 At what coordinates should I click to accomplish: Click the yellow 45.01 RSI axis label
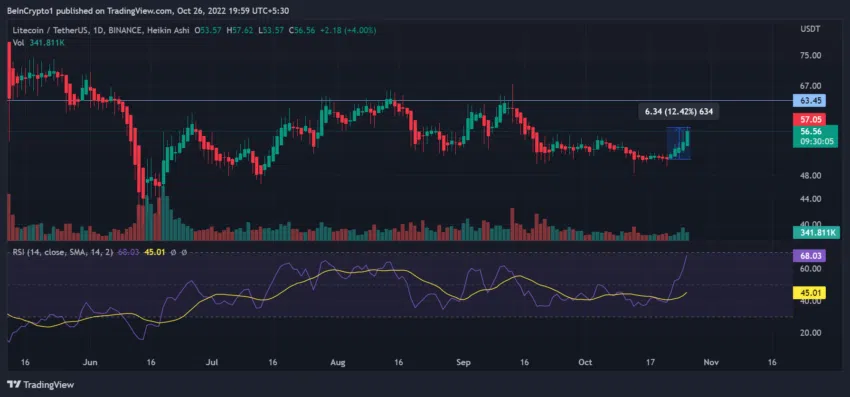coord(809,293)
